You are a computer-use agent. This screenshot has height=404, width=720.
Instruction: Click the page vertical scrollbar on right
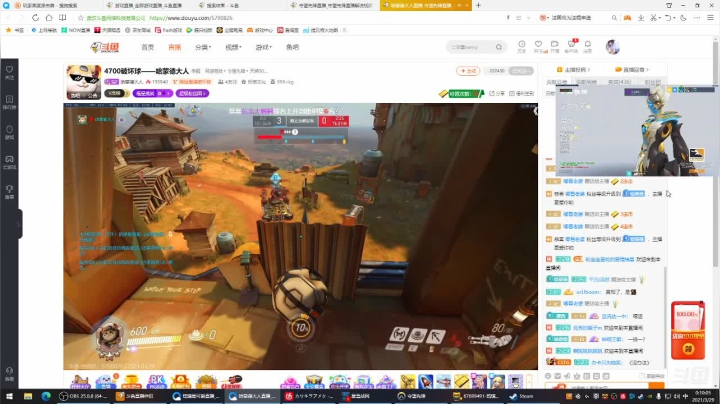click(715, 152)
